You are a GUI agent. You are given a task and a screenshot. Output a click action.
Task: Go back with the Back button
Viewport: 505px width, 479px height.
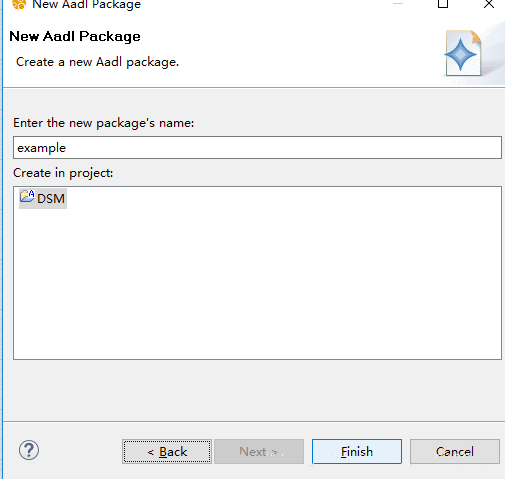[x=167, y=452]
